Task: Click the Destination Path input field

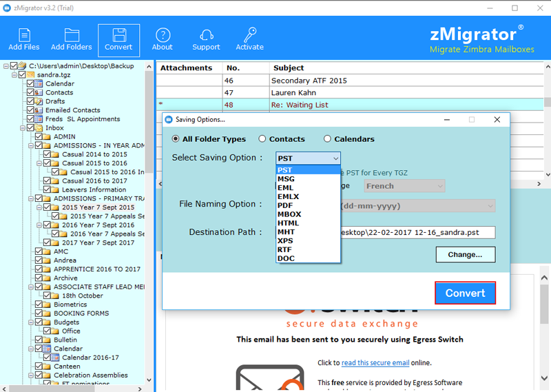Action: click(417, 232)
